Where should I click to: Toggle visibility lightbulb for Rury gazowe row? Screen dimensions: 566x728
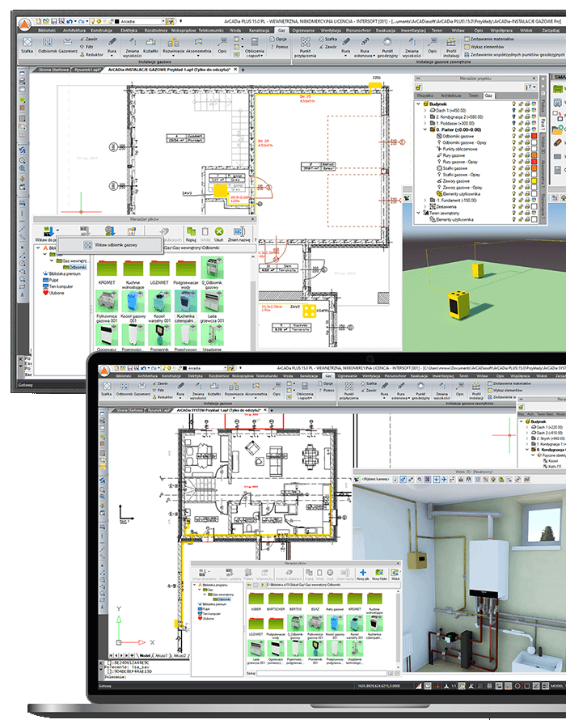click(513, 155)
